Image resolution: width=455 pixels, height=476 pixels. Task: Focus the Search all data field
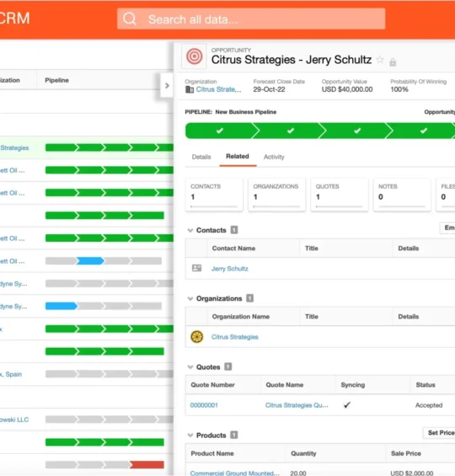pos(251,19)
